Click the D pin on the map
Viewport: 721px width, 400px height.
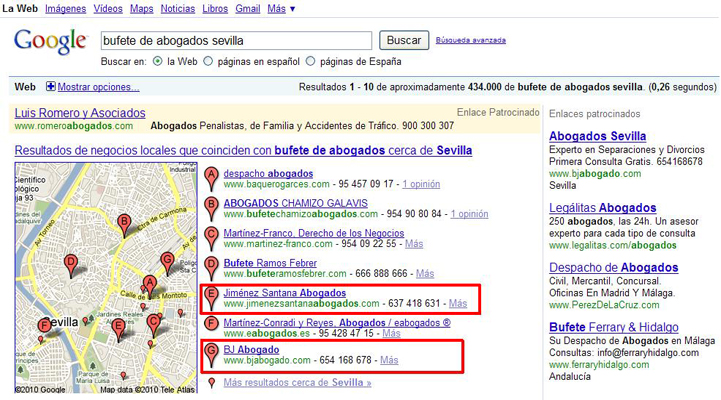pos(70,266)
